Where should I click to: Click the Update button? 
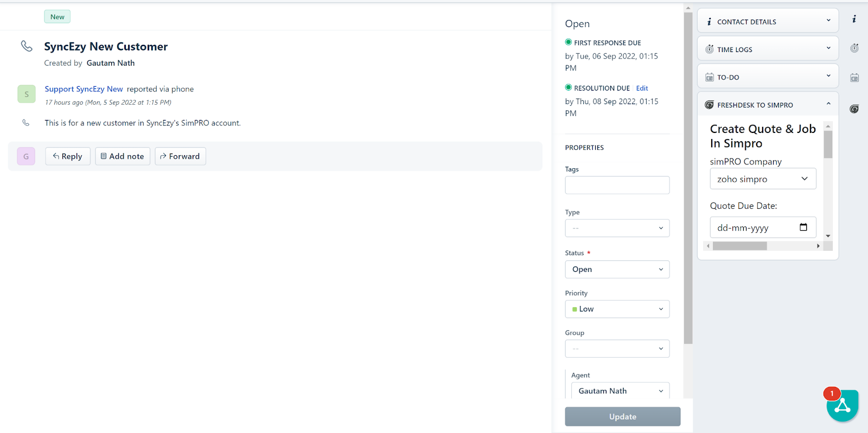tap(623, 417)
